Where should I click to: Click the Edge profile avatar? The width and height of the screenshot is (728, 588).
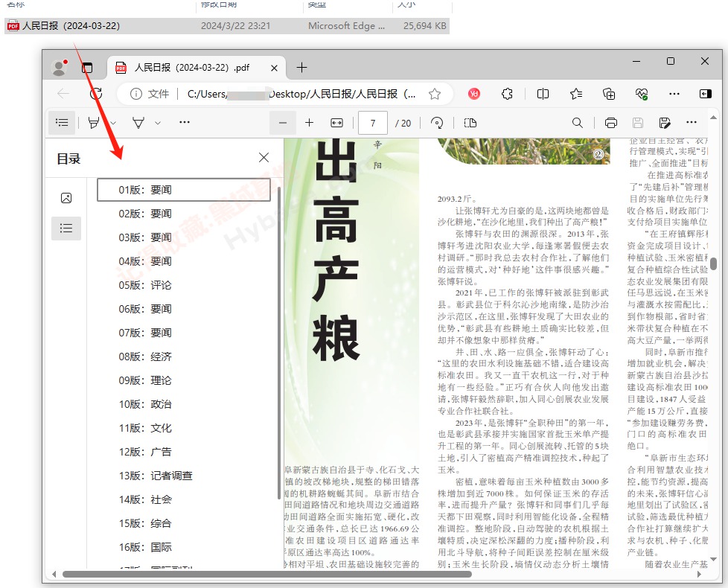pos(60,68)
